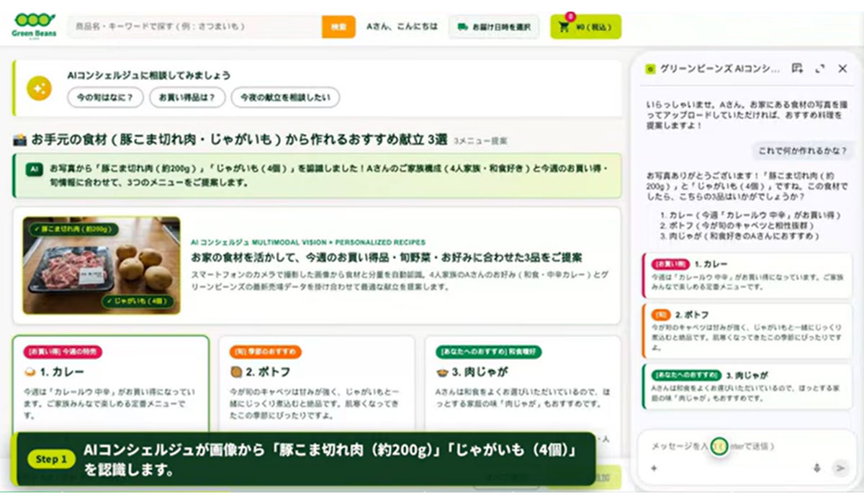Click the send message arrow button
The image size is (864, 504).
[x=840, y=468]
